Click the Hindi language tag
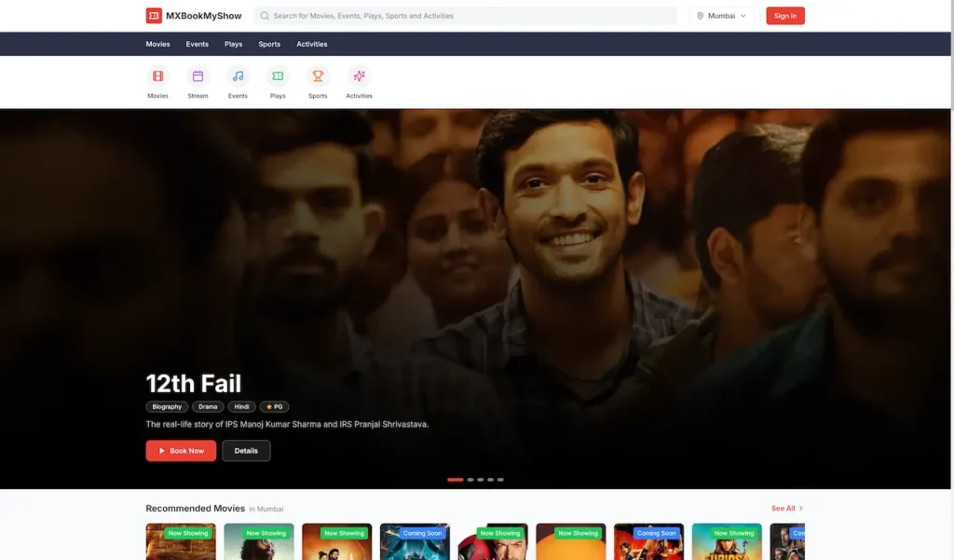The height and width of the screenshot is (560, 954). (x=241, y=406)
